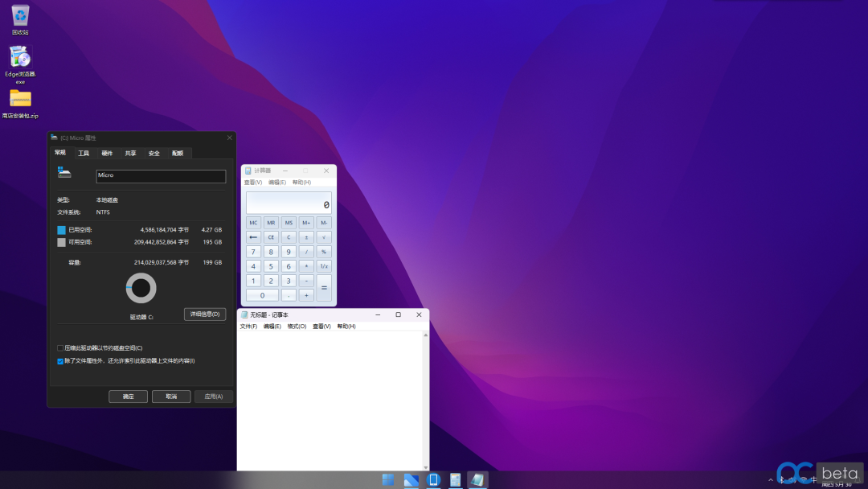This screenshot has height=489, width=868.
Task: Select the zip folder icon on desktop
Action: point(20,98)
